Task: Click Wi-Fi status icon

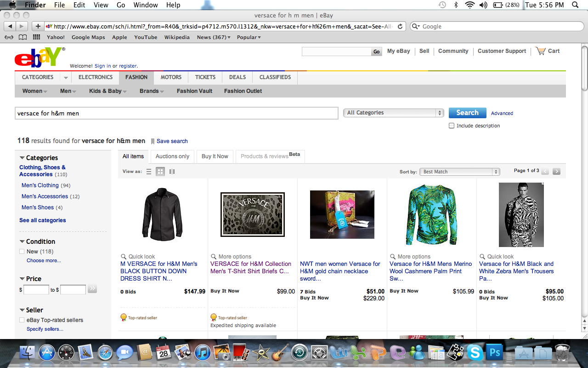Action: [x=469, y=5]
